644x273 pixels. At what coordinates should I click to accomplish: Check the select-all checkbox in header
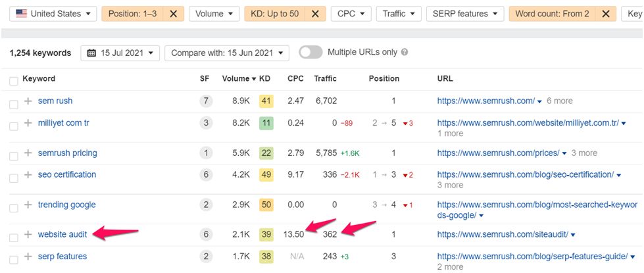pyautogui.click(x=14, y=82)
